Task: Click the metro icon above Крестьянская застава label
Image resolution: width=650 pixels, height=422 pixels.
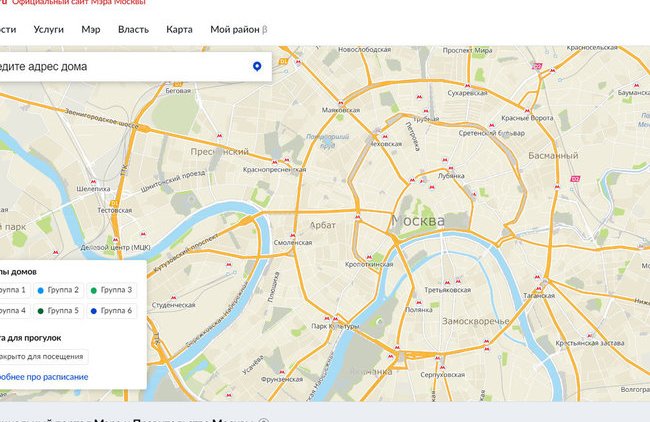Action: (x=590, y=335)
